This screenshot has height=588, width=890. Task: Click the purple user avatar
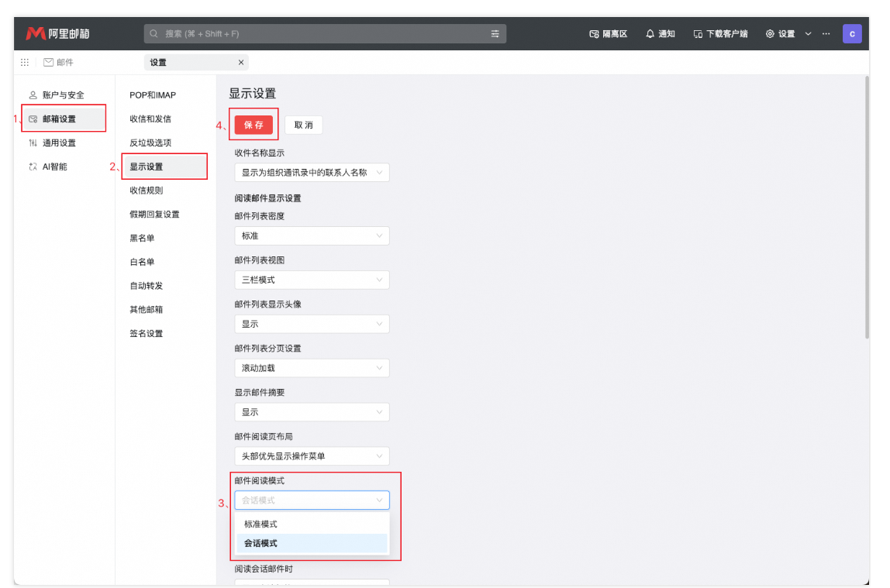[x=852, y=33]
